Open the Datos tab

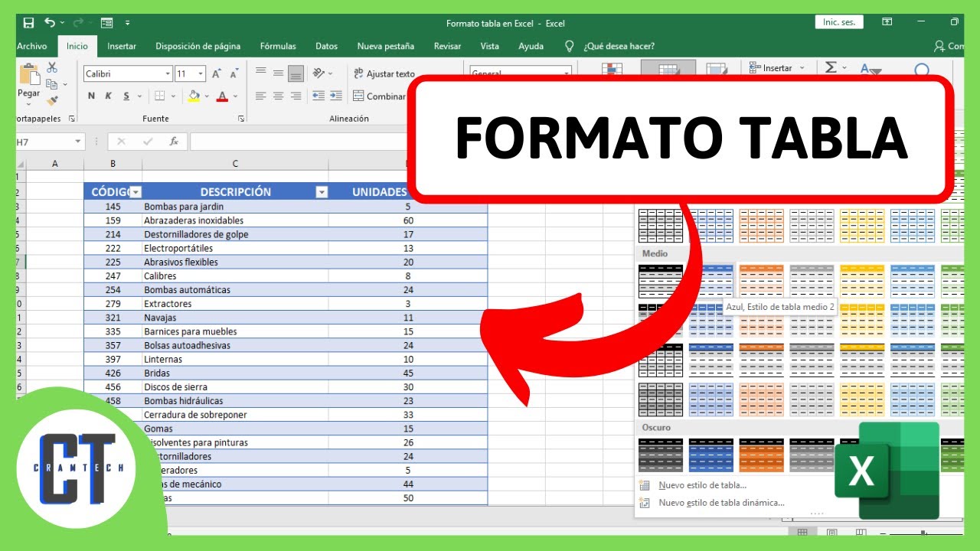(326, 46)
